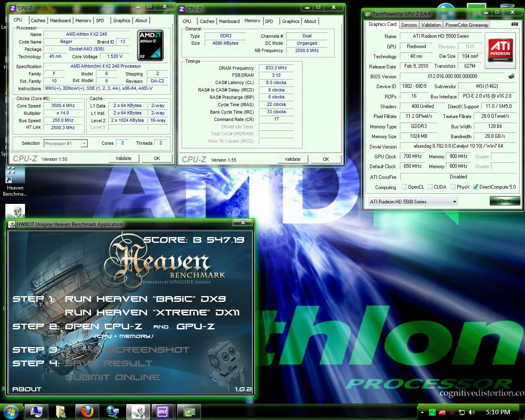Click the ATI Catalyst tray icon
The image size is (525, 420).
click(x=442, y=412)
